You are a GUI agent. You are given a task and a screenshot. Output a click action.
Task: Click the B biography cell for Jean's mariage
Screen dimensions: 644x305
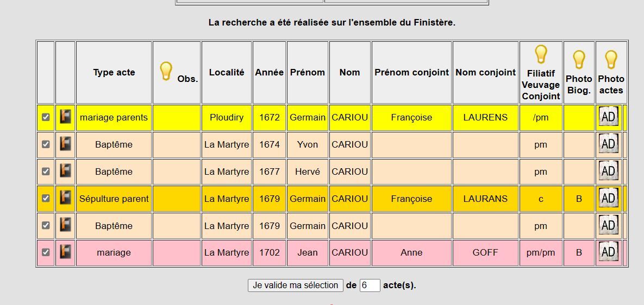pos(579,252)
